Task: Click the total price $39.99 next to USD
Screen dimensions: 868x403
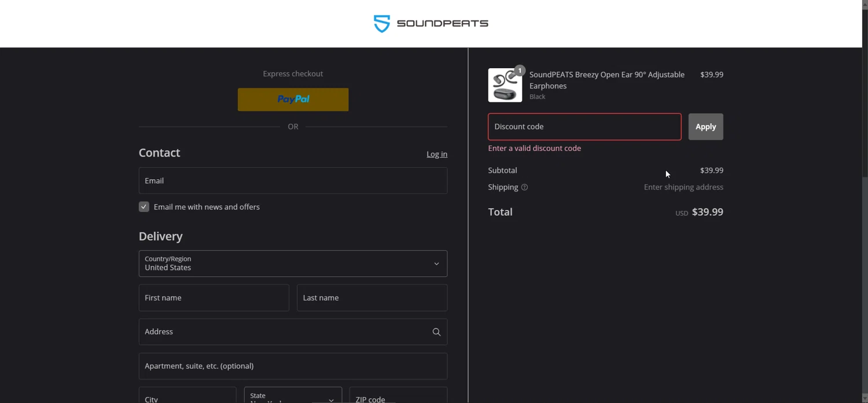Action: pyautogui.click(x=708, y=212)
